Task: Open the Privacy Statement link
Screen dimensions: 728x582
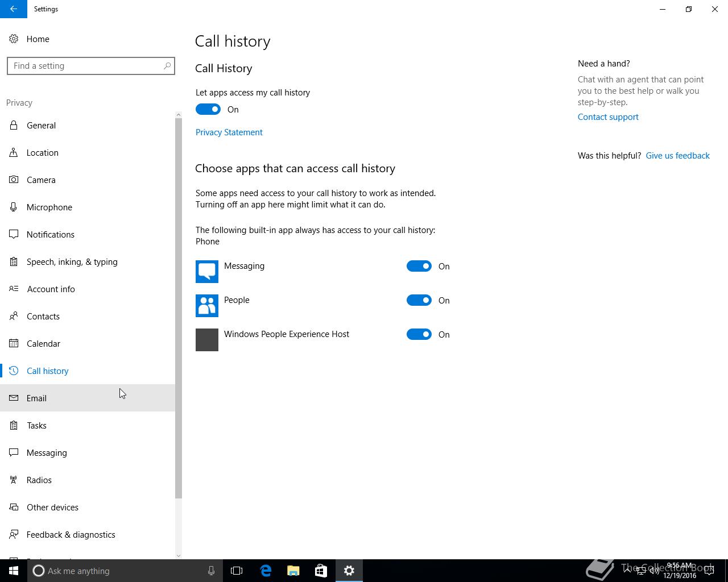Action: tap(229, 132)
